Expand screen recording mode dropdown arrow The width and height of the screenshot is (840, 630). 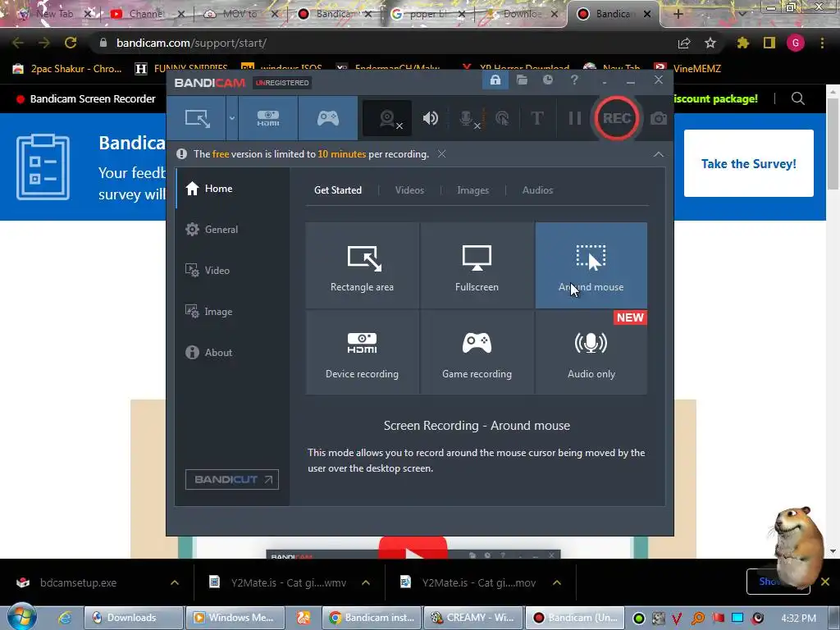pos(232,118)
